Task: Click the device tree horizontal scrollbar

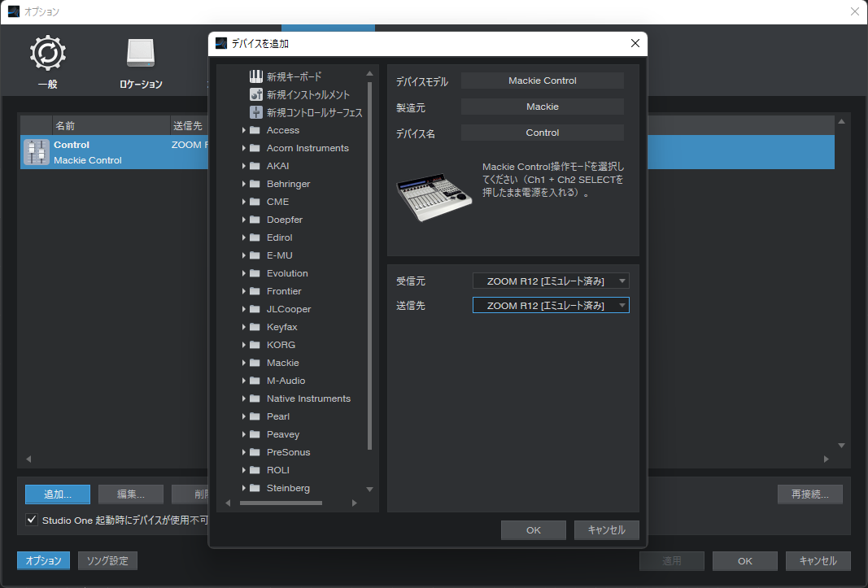Action: [281, 503]
